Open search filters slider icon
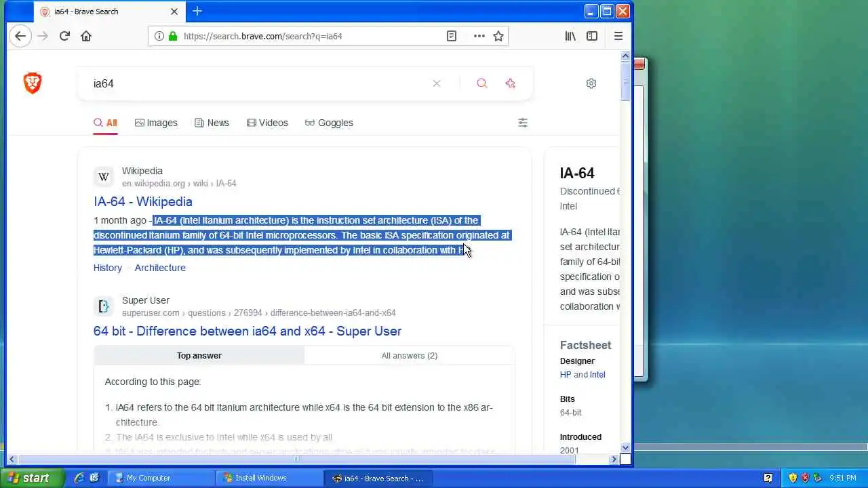This screenshot has height=488, width=868. coord(523,123)
